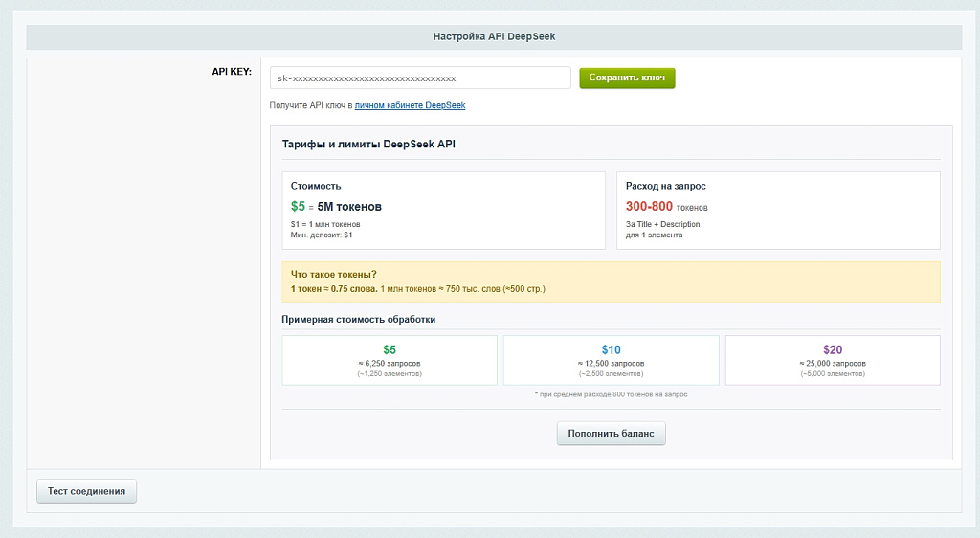
Task: Click the Примерная стоимость обработки heading
Action: coord(358,320)
